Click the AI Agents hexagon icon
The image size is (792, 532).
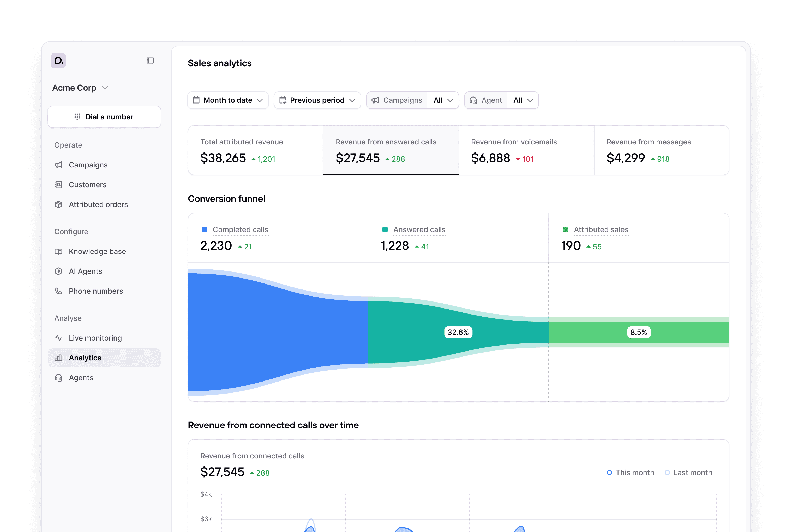[58, 271]
